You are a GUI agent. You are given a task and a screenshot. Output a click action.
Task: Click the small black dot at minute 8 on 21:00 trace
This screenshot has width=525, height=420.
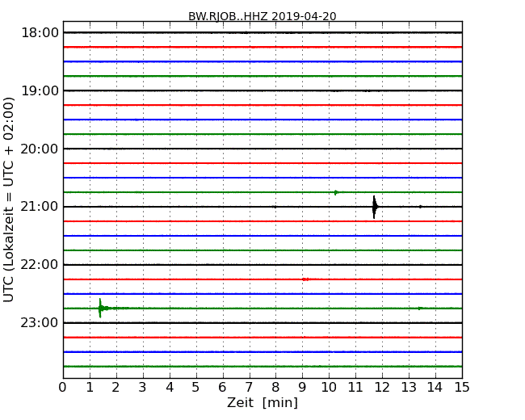point(275,207)
